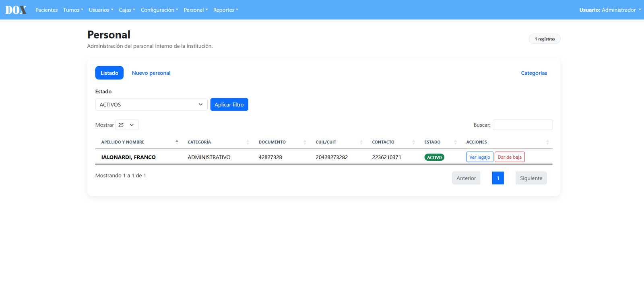Open the Nuevo personal tab
644x305 pixels.
[x=151, y=73]
